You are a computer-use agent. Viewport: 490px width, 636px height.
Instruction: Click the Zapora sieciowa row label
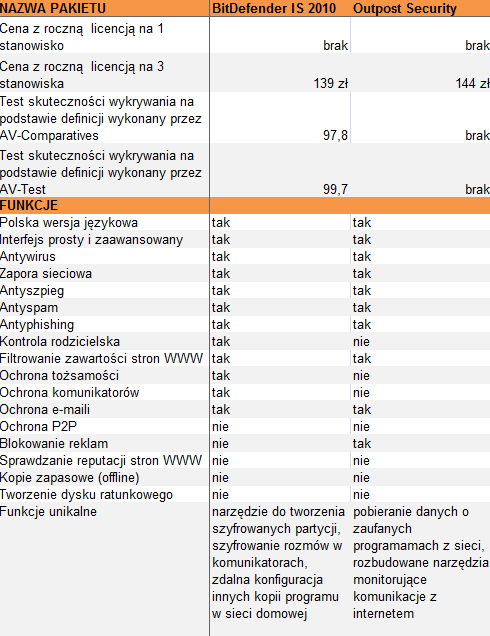[x=46, y=274]
